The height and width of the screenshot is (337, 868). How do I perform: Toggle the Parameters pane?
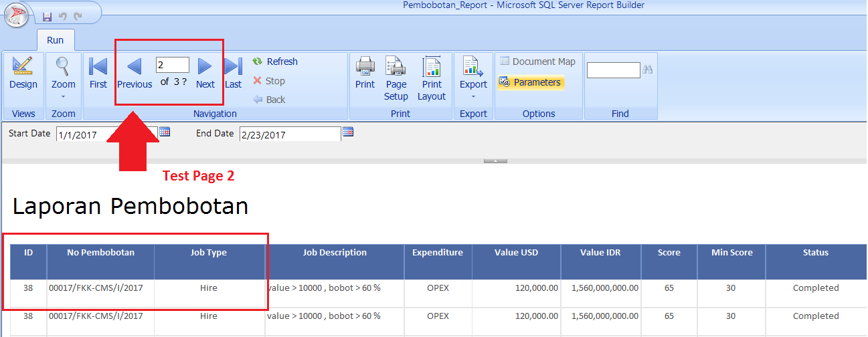coord(531,82)
